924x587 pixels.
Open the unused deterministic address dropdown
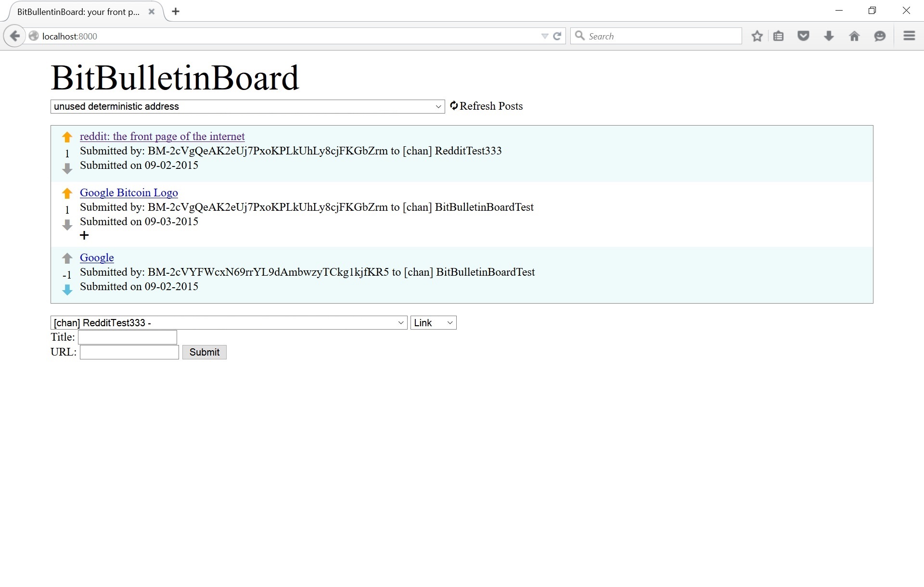coord(247,106)
